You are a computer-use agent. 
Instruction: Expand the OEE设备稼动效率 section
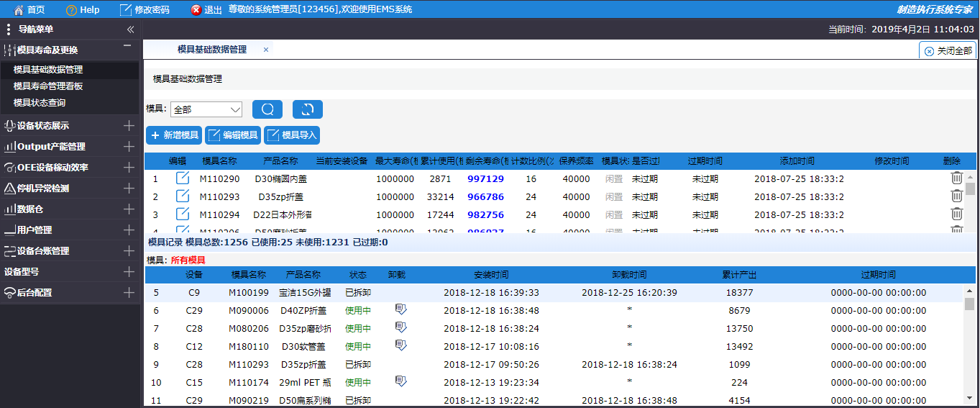point(129,168)
